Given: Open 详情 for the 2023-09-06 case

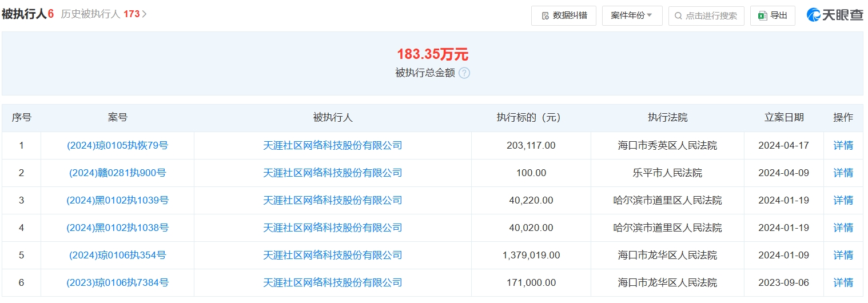Looking at the screenshot, I should (x=843, y=283).
